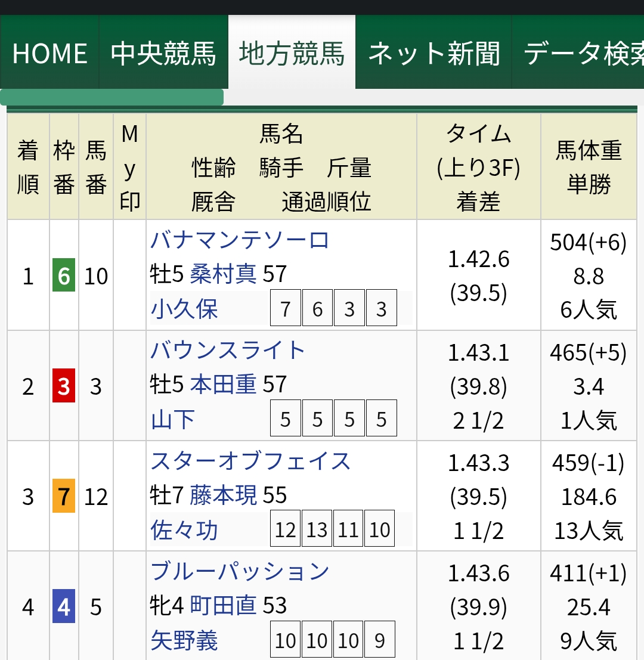Click the My印 cell for horse 10

coord(129,276)
